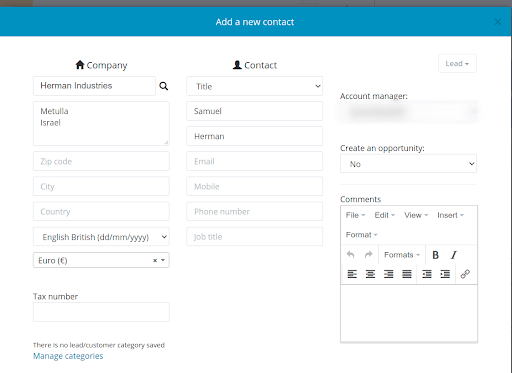This screenshot has width=512, height=373.
Task: Open the Lead type dropdown
Action: (457, 63)
